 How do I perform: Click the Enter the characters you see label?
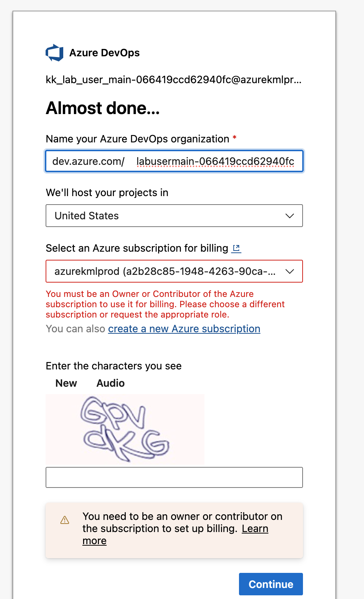coord(114,366)
